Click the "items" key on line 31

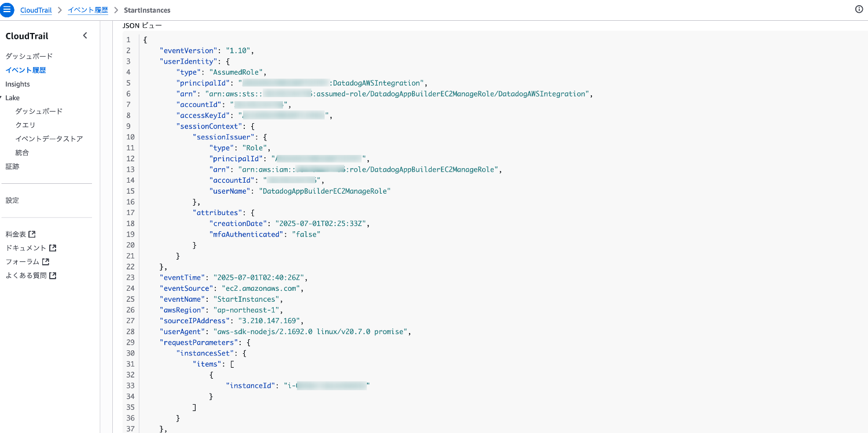point(207,364)
